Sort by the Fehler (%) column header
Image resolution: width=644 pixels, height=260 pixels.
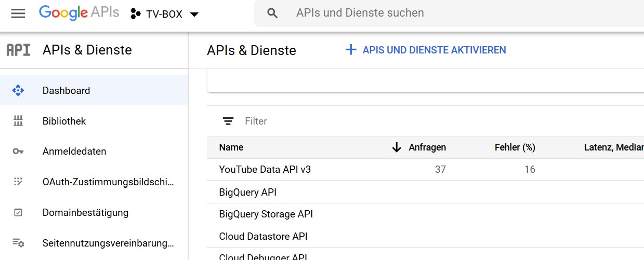pyautogui.click(x=515, y=147)
